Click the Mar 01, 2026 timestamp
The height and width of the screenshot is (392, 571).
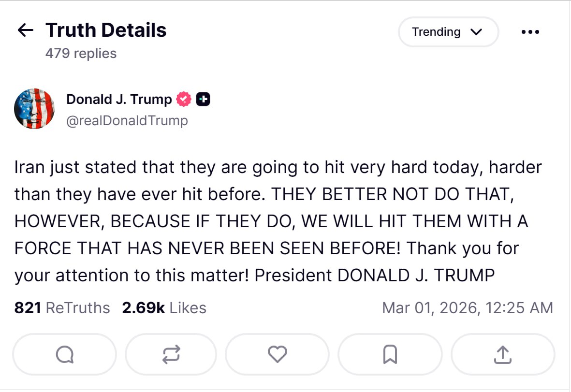point(467,308)
